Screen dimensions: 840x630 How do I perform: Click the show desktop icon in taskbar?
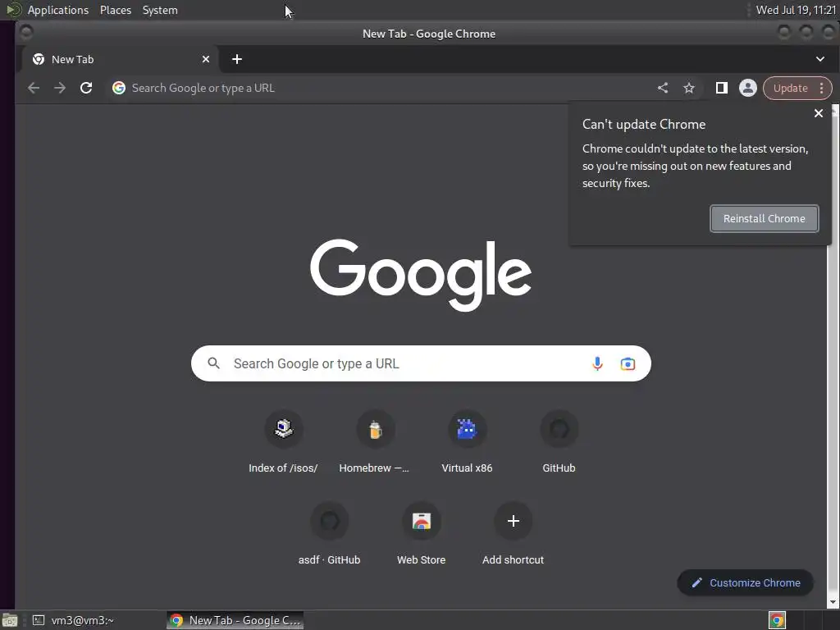10,620
